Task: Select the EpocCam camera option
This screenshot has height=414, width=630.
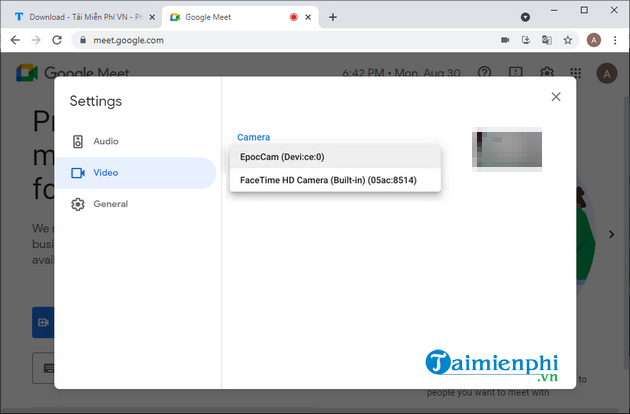Action: 335,157
